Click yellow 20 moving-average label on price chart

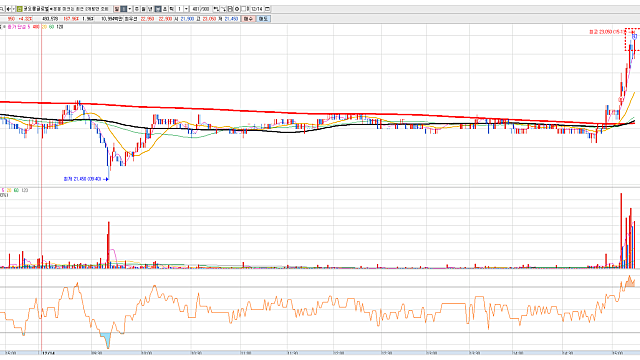(x=44, y=27)
